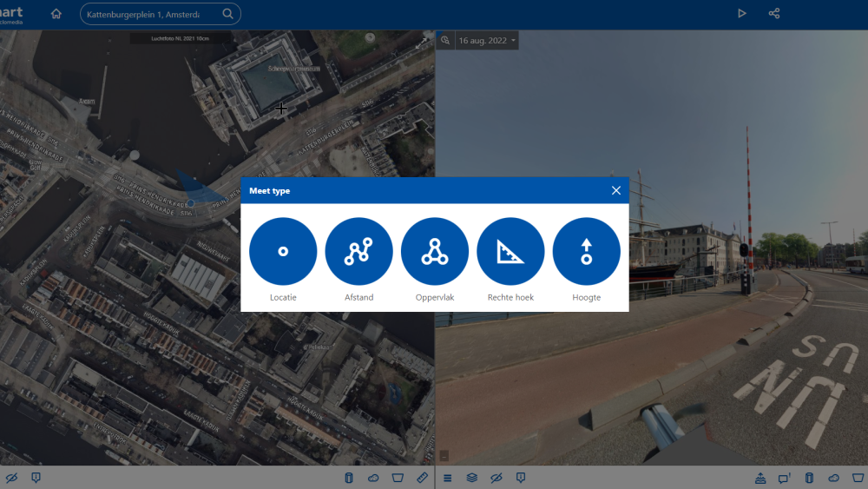Choose the Hoogte height measurement
Image resolution: width=868 pixels, height=489 pixels.
(x=586, y=251)
